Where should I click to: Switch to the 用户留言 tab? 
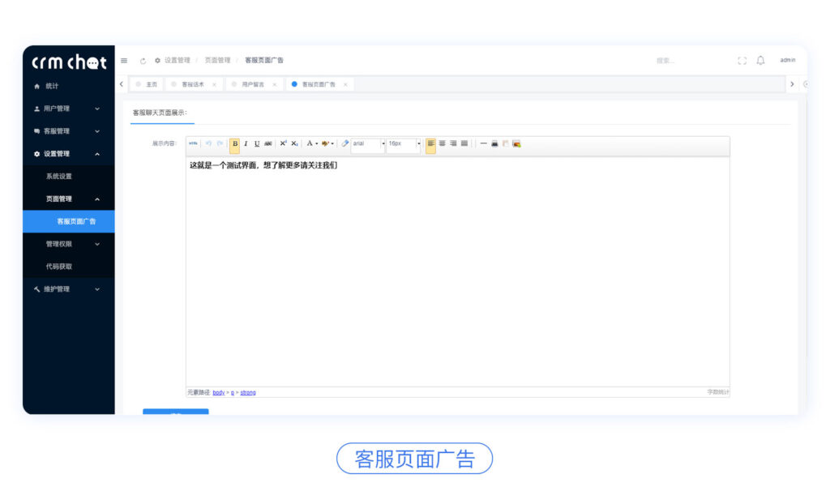(x=253, y=83)
